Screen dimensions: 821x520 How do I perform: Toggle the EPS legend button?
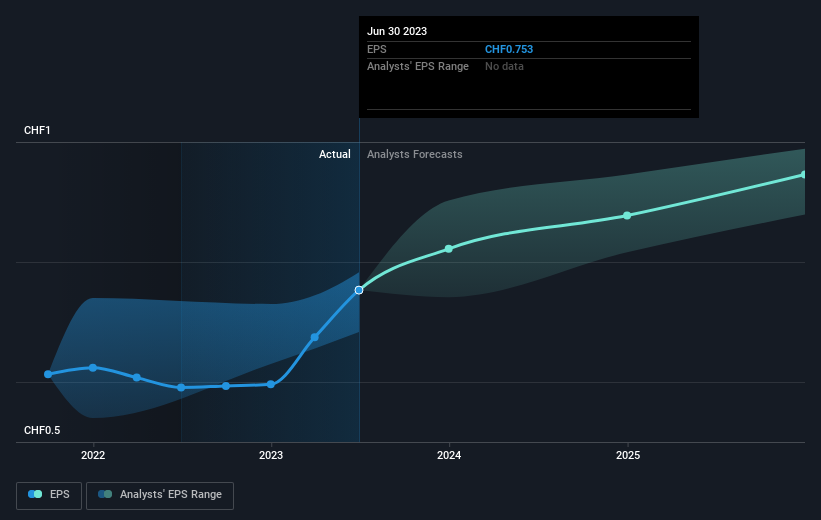click(x=49, y=495)
